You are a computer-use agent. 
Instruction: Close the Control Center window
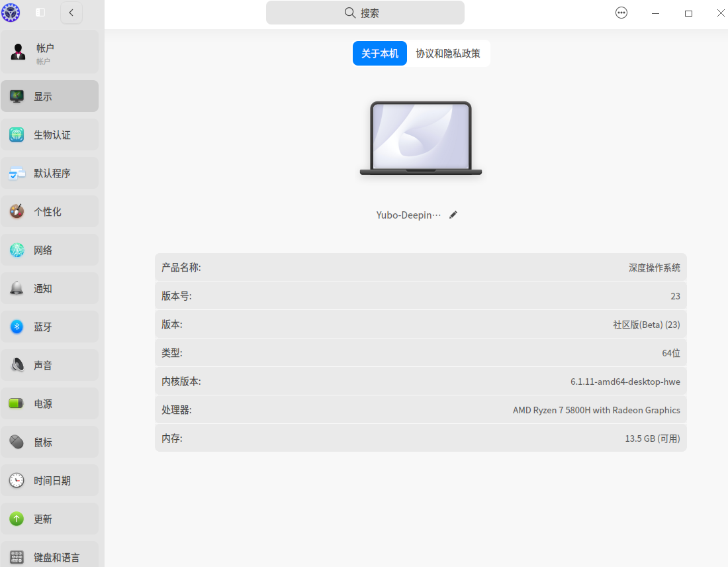coord(721,13)
